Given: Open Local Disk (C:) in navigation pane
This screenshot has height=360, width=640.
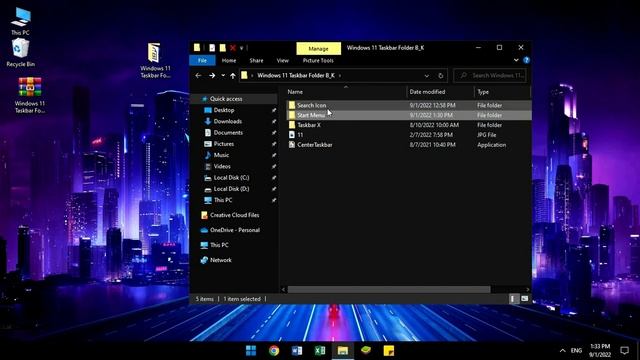Looking at the screenshot, I should 231,178.
